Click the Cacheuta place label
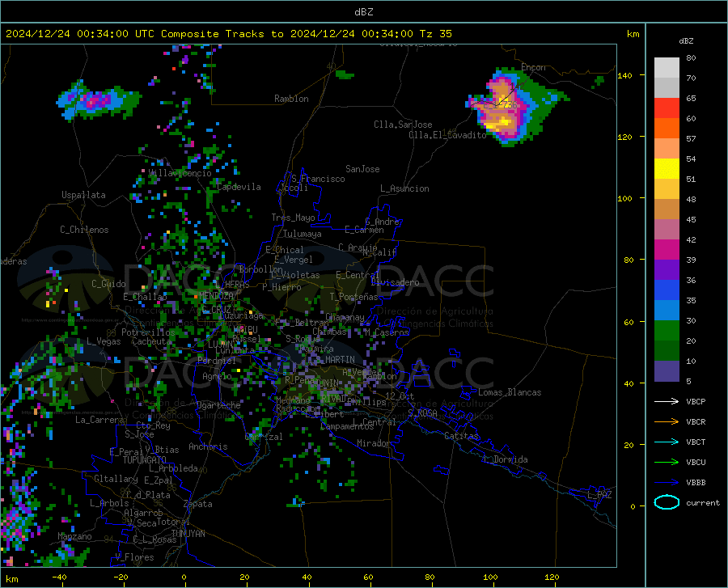The image size is (728, 588). tap(151, 341)
